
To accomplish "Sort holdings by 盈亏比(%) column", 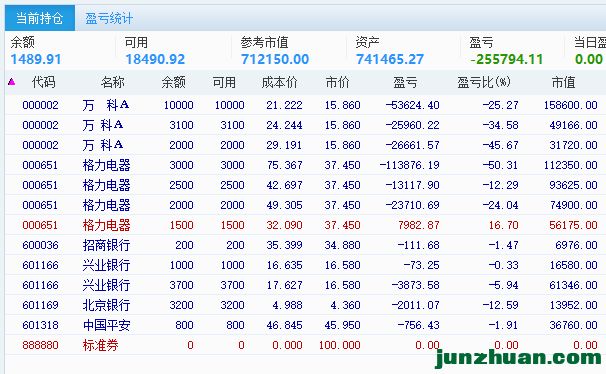I will [484, 82].
